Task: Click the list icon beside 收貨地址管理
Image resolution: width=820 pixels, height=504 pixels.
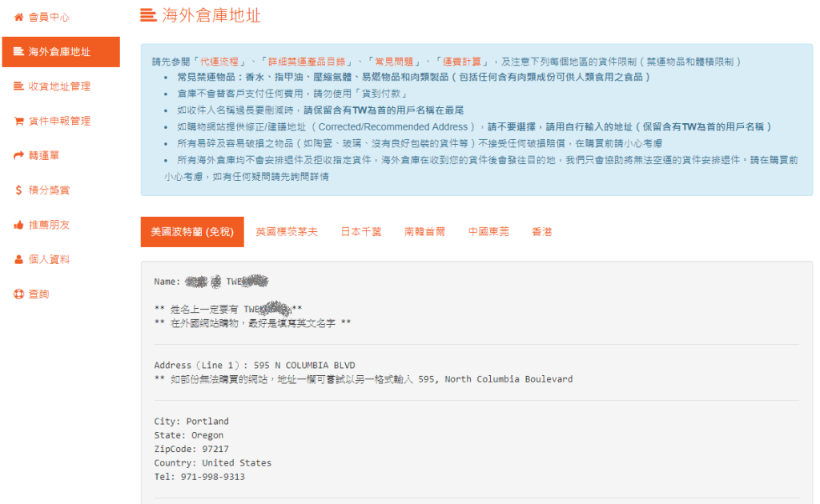Action: (x=18, y=86)
